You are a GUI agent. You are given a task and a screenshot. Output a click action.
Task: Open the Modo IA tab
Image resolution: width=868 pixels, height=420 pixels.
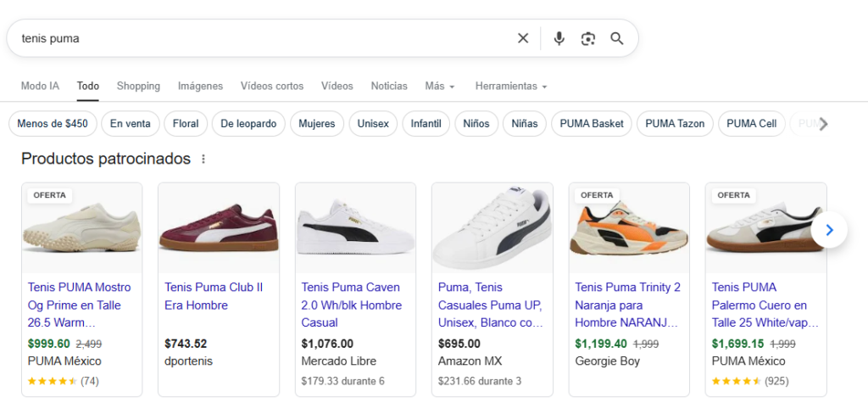40,87
